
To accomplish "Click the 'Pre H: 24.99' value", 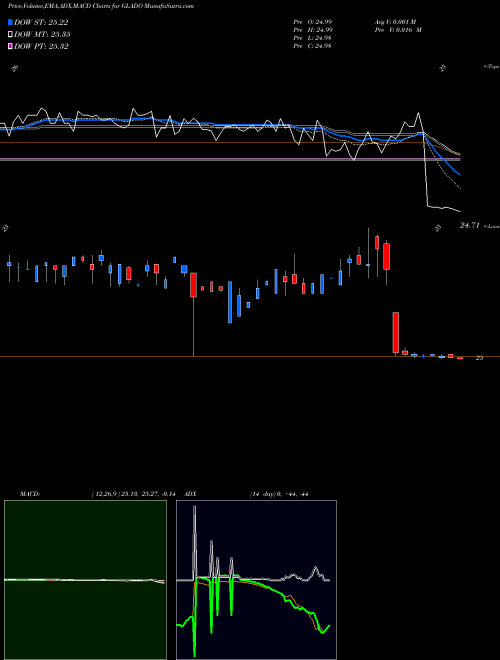I will tap(312, 30).
